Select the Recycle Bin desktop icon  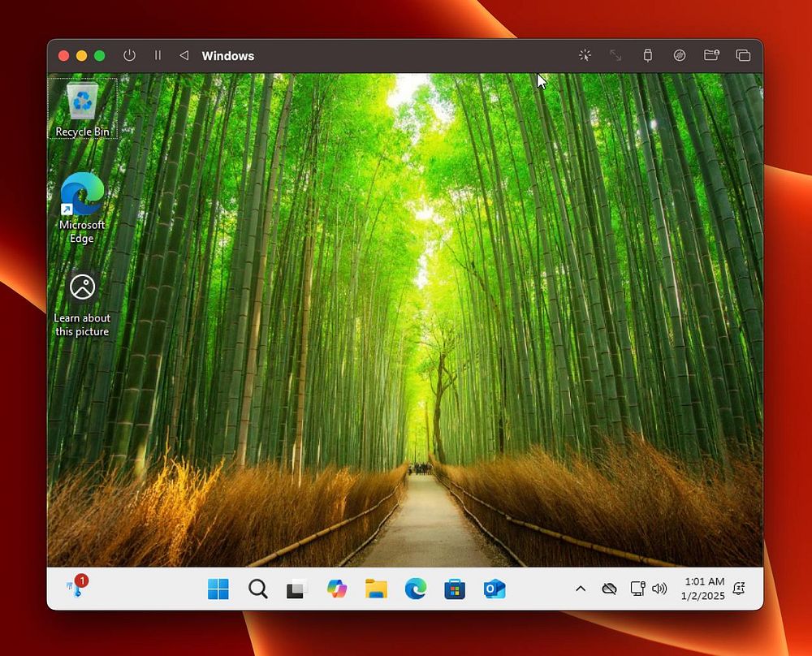82,109
